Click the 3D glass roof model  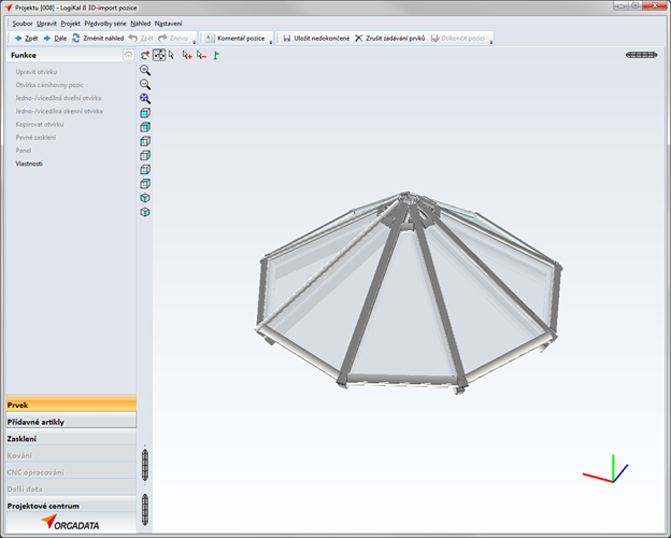coord(409,292)
